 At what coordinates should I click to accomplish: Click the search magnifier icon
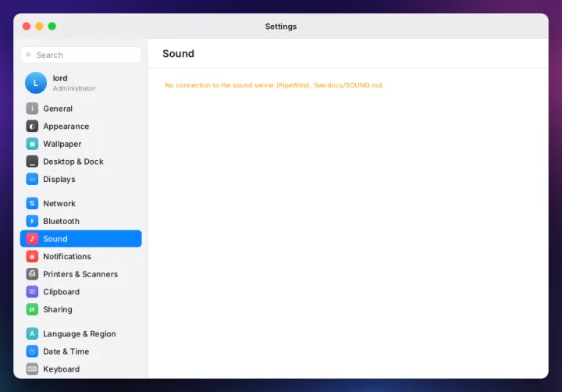(x=28, y=55)
